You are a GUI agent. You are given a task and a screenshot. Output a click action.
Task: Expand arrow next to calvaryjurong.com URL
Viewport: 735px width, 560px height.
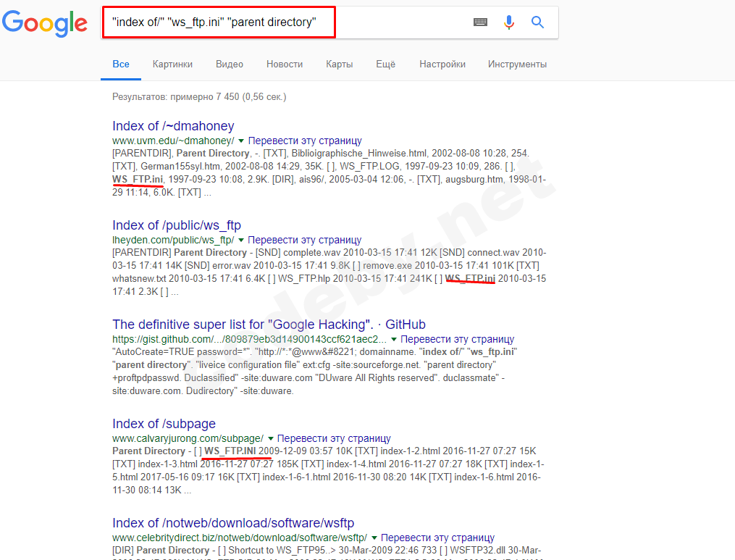[x=271, y=438]
